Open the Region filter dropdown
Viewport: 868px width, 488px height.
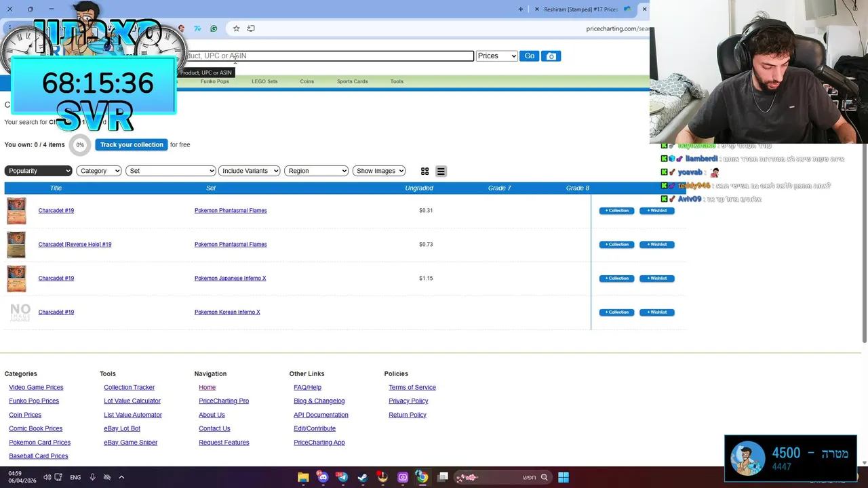pos(316,171)
